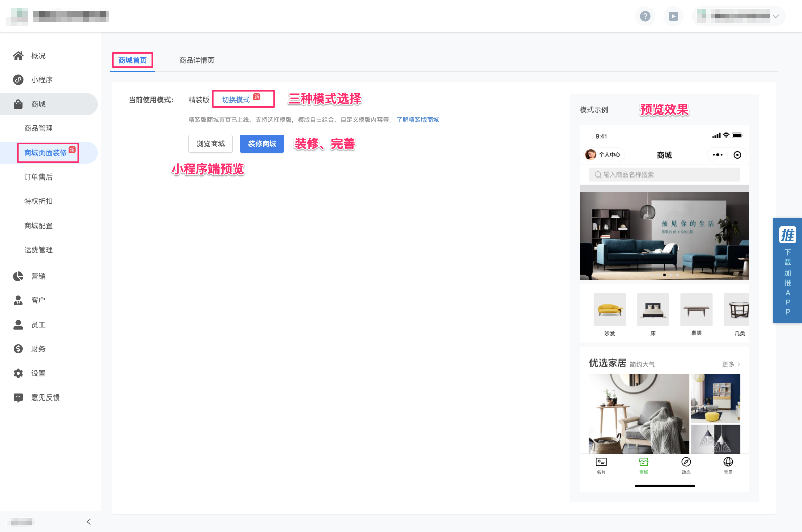Viewport: 802px width, 532px height.
Task: Click the 官网 globe icon in preview
Action: click(728, 462)
